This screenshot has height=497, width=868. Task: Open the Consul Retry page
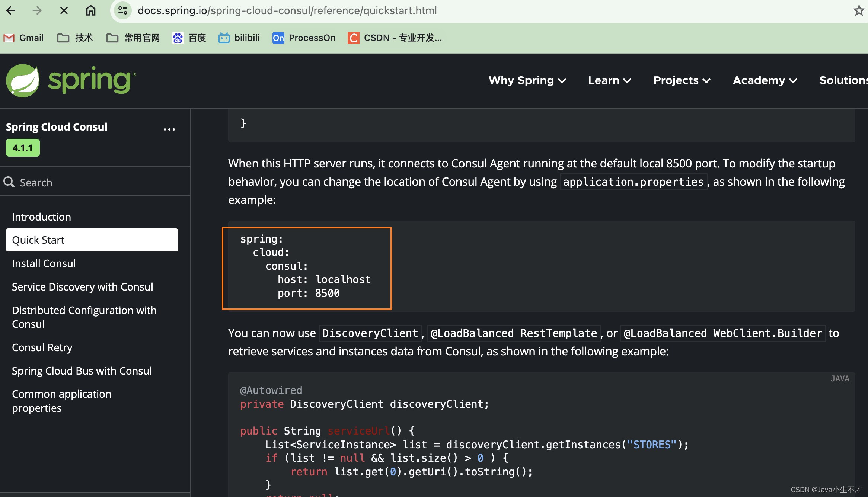(x=42, y=347)
